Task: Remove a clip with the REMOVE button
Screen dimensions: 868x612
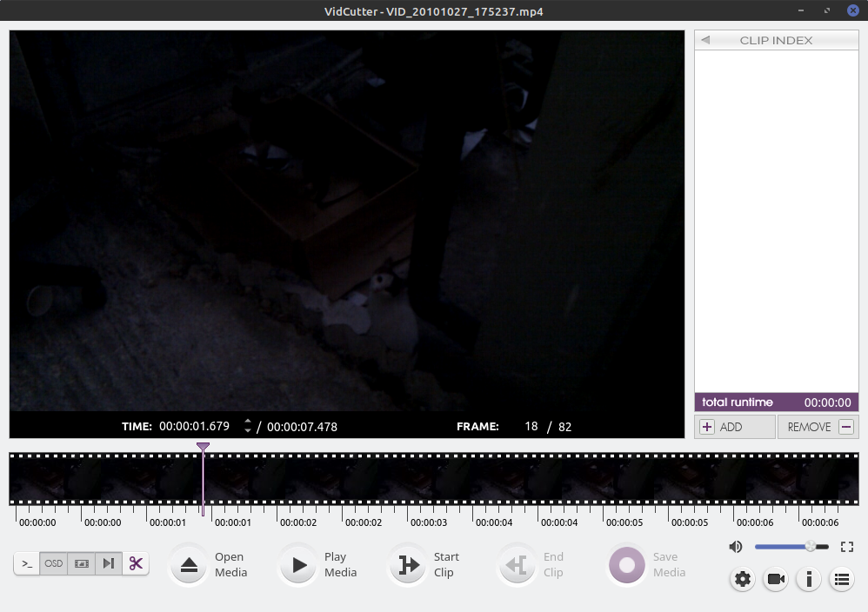Action: (818, 426)
